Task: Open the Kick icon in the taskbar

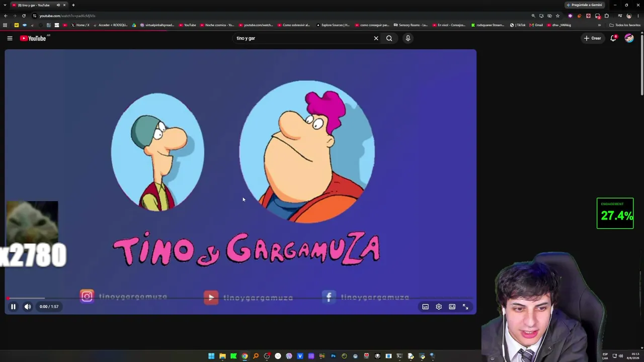Action: 233,356
